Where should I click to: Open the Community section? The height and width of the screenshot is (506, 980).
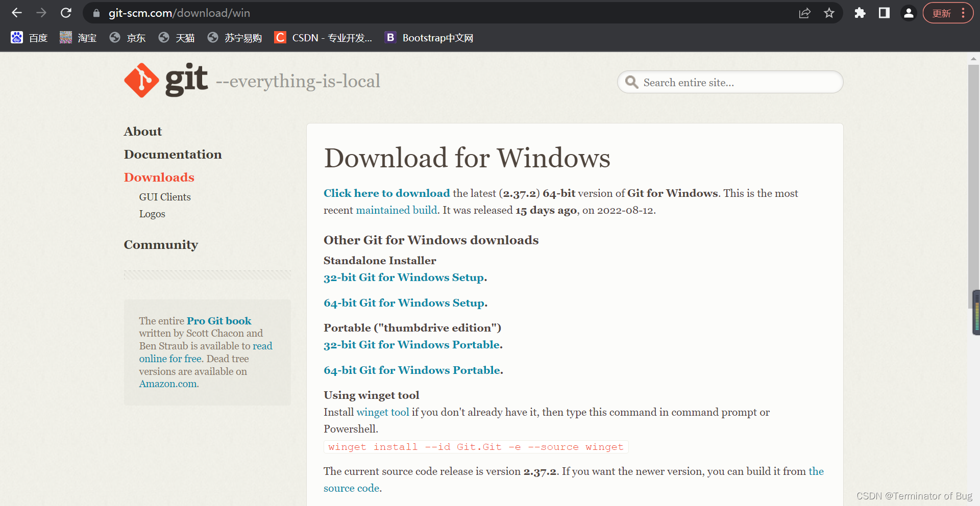point(161,245)
